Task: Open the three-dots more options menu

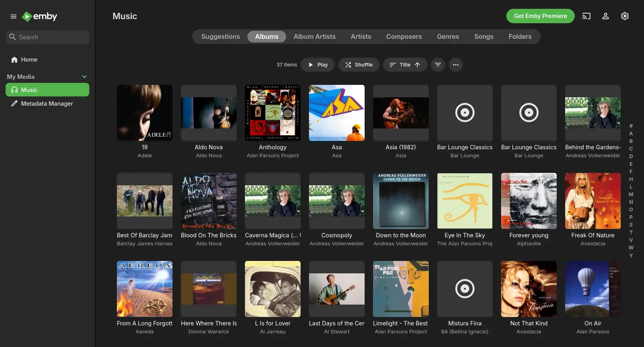Action: click(455, 65)
